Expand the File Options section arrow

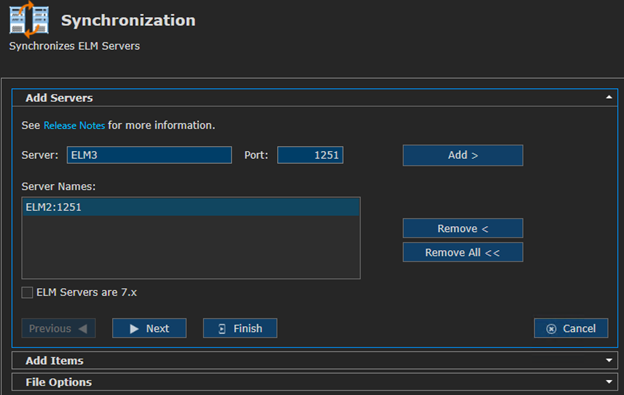(609, 382)
